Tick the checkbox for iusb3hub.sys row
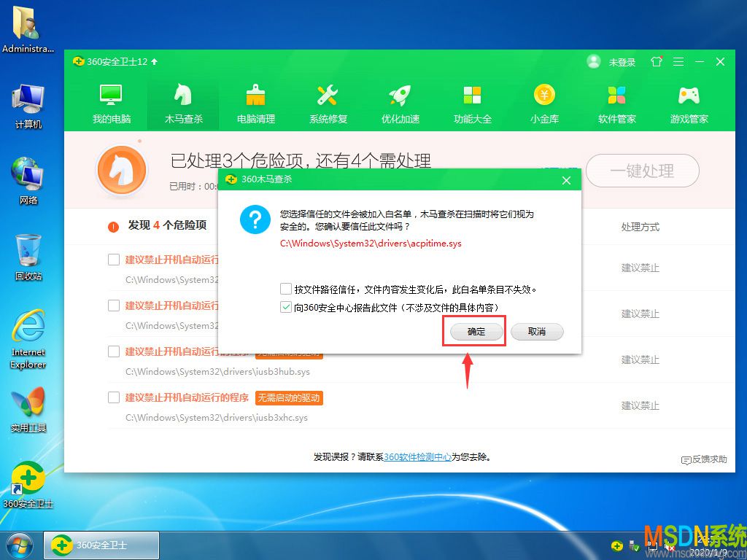747x560 pixels. coord(113,351)
